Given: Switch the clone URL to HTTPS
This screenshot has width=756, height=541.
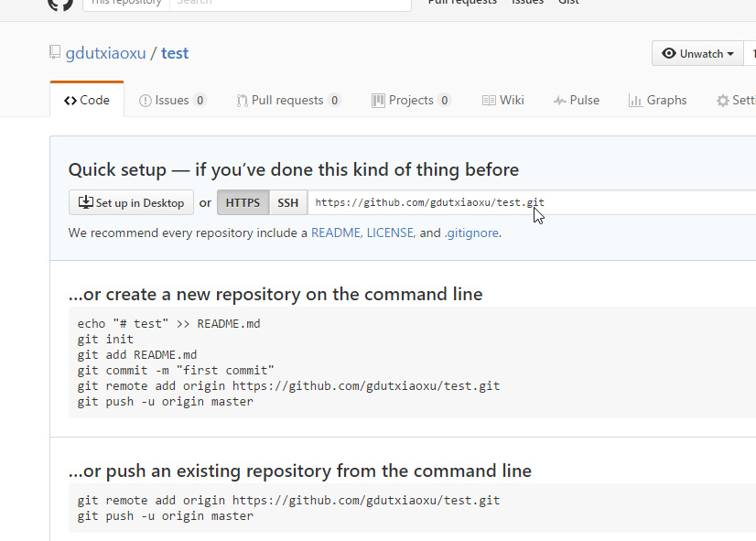Looking at the screenshot, I should 243,203.
